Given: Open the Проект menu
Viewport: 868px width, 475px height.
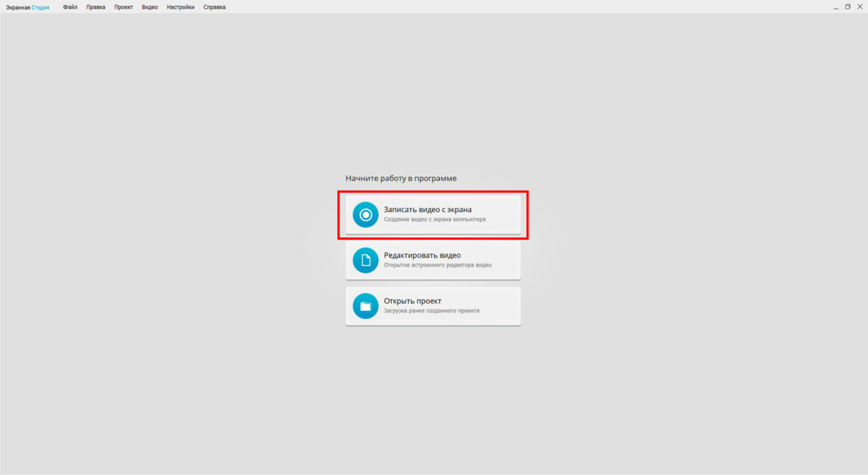Looking at the screenshot, I should tap(123, 7).
